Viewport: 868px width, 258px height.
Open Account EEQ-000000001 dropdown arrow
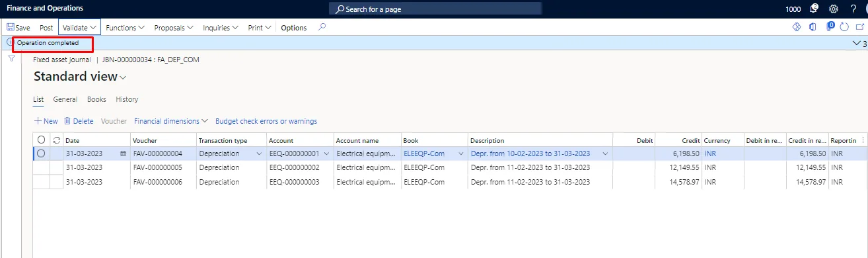tap(326, 153)
